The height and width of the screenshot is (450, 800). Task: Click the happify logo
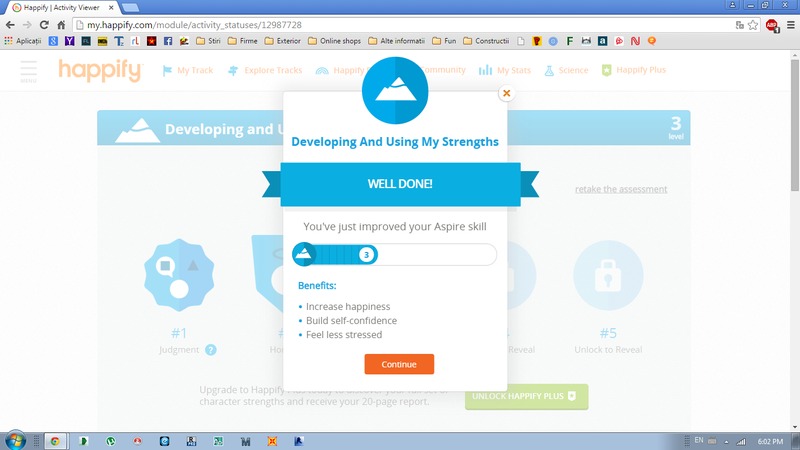(100, 70)
